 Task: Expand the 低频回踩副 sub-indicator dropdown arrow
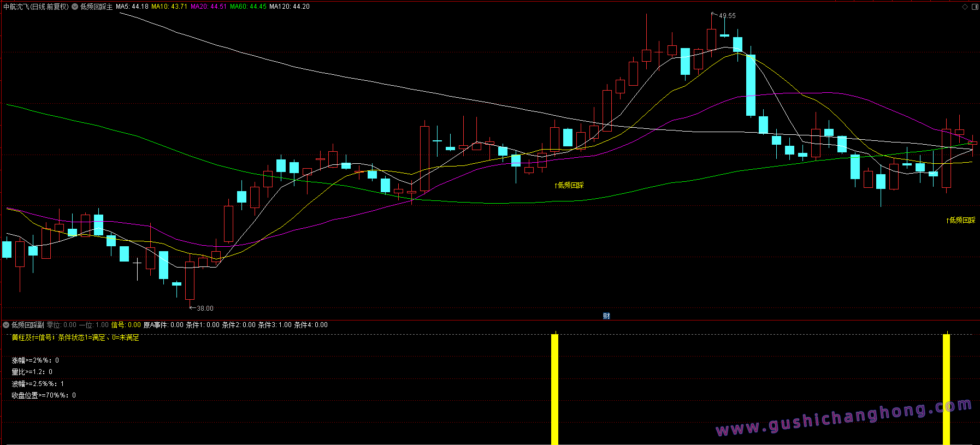pyautogui.click(x=6, y=325)
